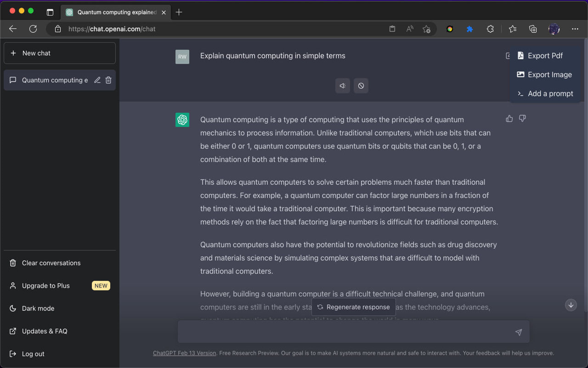This screenshot has height=368, width=588.
Task: Open the browser profile avatar
Action: [x=554, y=29]
